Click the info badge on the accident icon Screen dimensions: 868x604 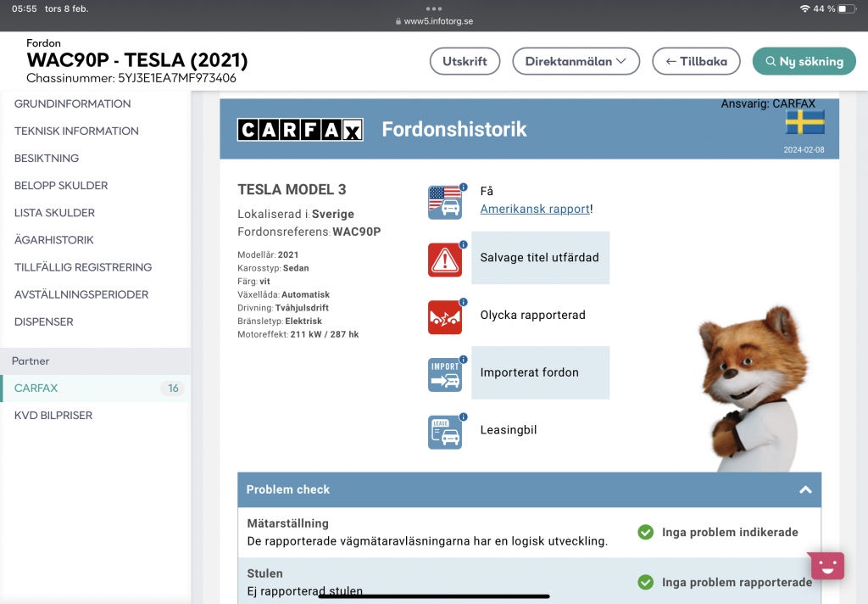point(464,302)
